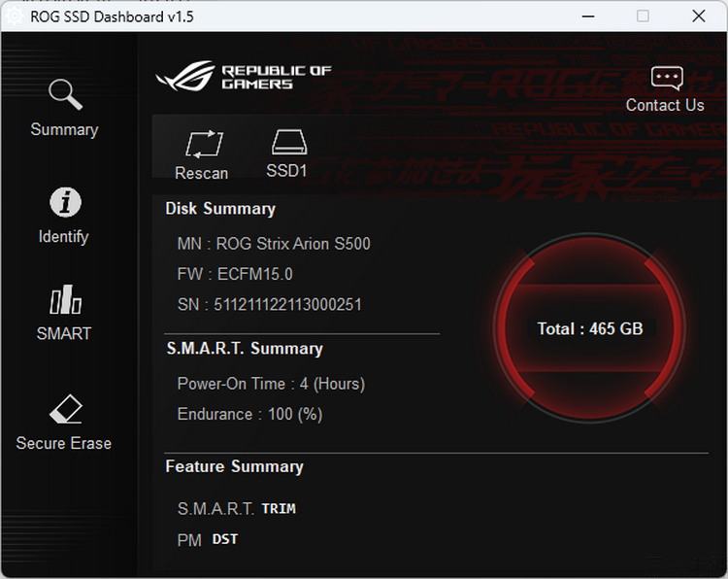This screenshot has height=579, width=728.
Task: Click 'Endurance : 100 (%)' entry
Action: 249,414
